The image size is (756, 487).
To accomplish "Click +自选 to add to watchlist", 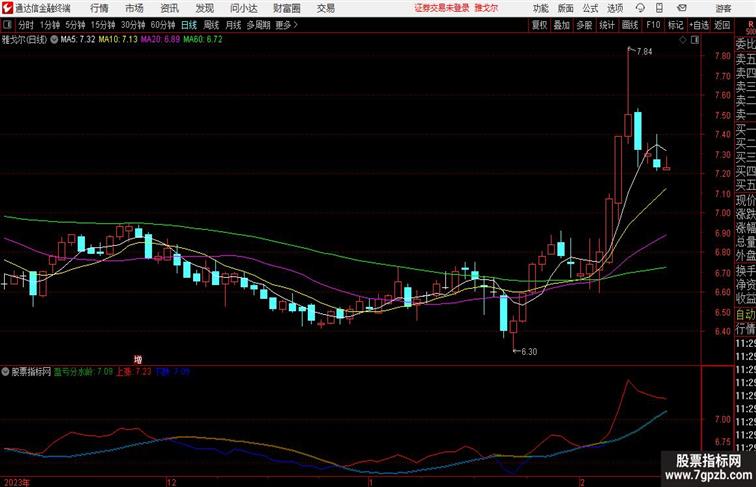I will tap(699, 25).
